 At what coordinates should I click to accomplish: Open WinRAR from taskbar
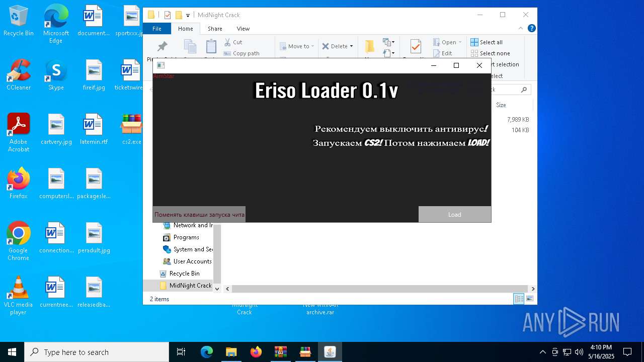point(280,352)
